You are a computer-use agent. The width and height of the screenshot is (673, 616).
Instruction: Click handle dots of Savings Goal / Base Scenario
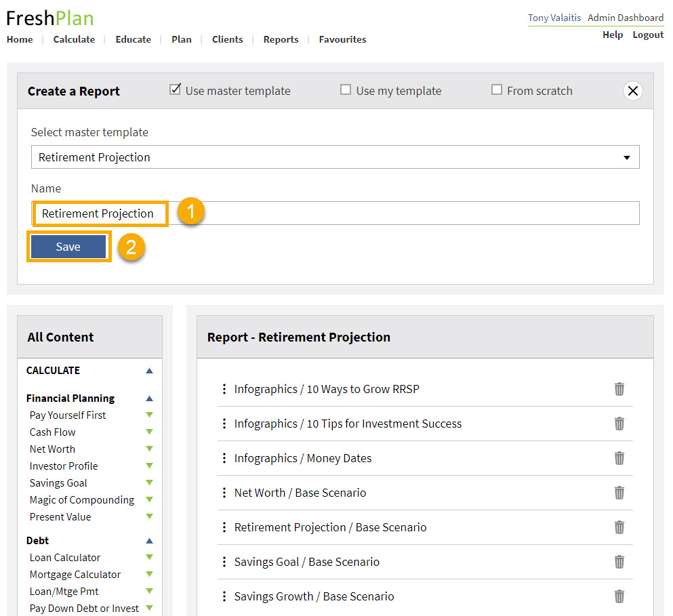coord(224,562)
